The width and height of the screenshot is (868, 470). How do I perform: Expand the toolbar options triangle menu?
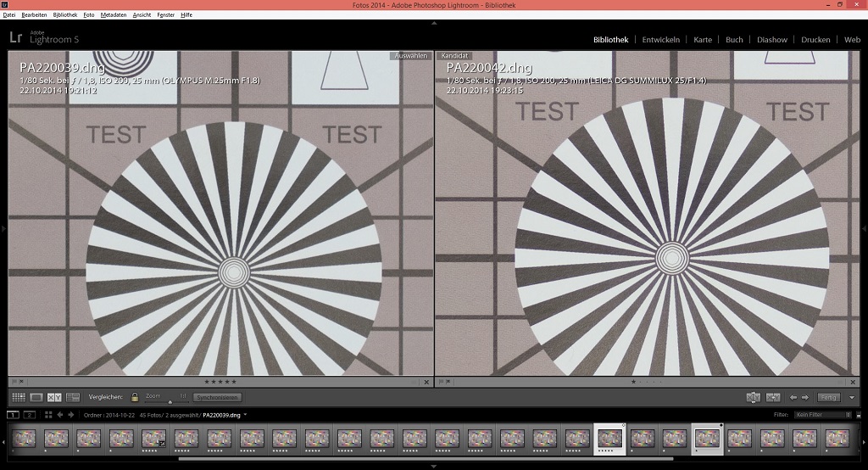click(852, 397)
